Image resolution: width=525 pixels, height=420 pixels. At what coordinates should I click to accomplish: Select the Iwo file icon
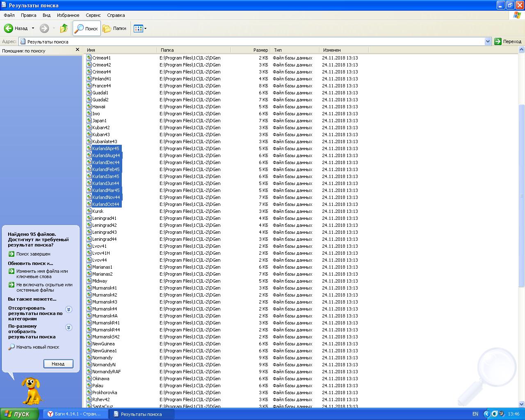click(x=89, y=114)
